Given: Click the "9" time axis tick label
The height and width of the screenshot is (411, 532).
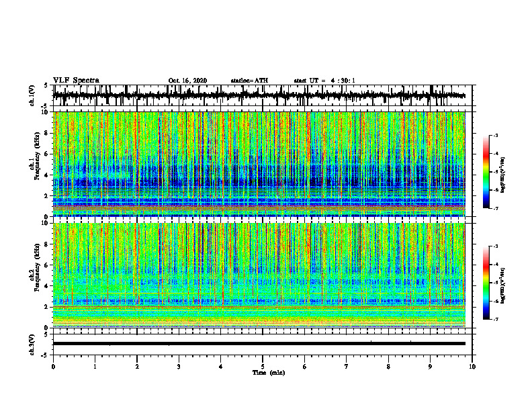Looking at the screenshot, I should 430,367.
